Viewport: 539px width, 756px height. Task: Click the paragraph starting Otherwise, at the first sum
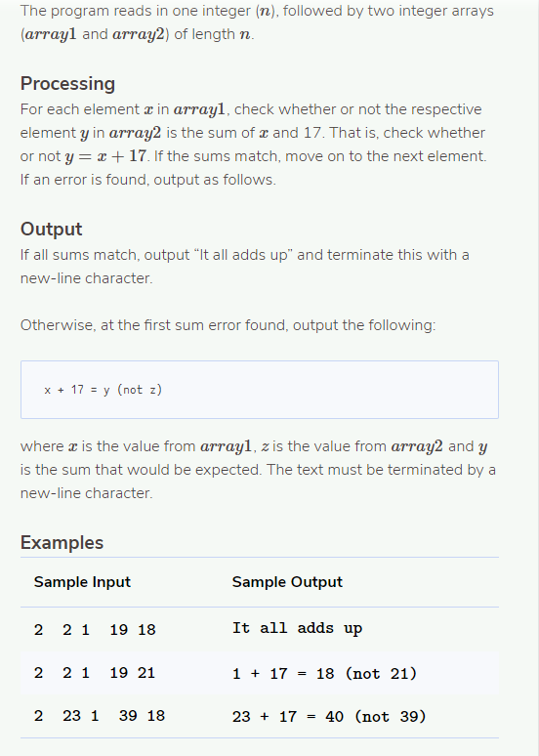point(228,325)
